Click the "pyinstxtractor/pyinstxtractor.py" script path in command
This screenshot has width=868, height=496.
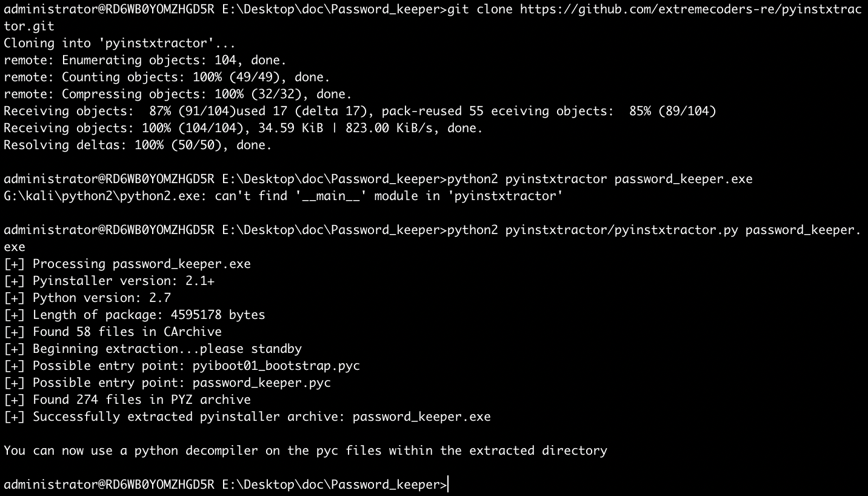(x=621, y=230)
